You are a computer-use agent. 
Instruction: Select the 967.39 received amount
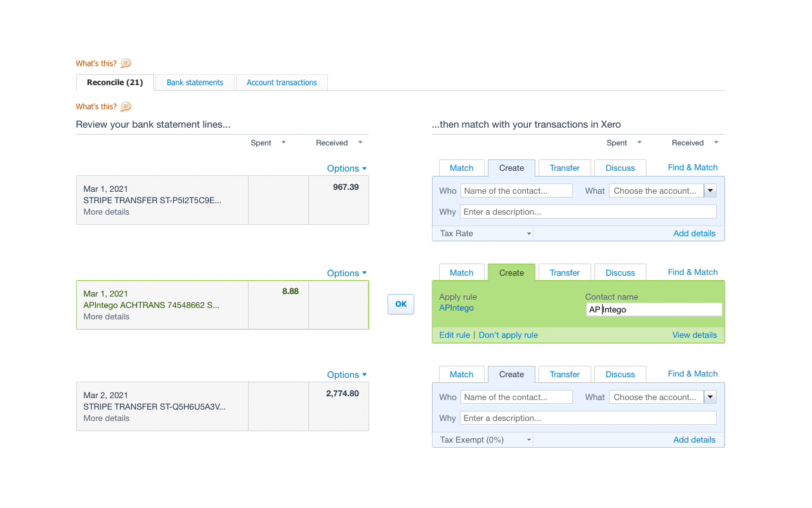point(346,187)
